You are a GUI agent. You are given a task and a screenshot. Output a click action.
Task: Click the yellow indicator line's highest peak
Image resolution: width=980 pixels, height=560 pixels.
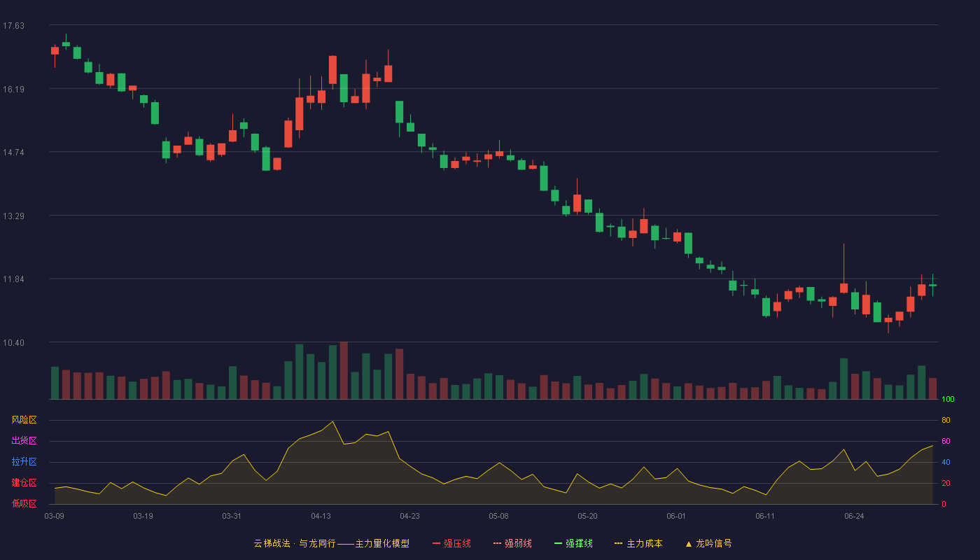click(x=332, y=421)
